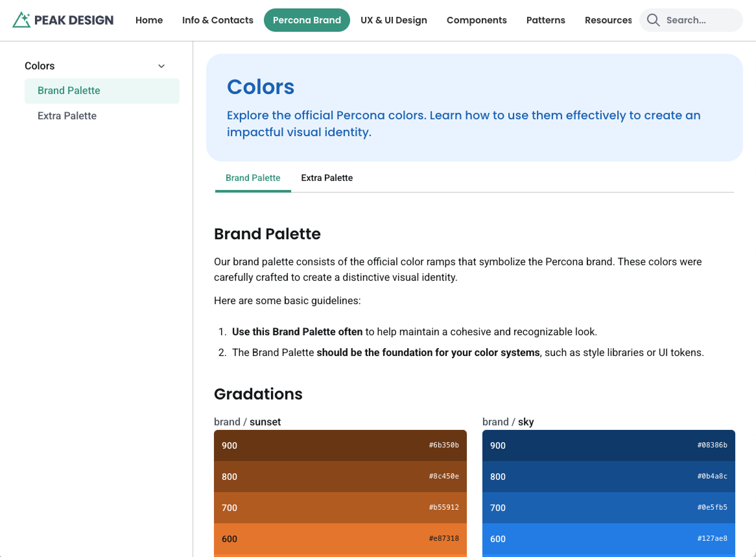Click the magnifying glass search icon
Viewport: 756px width, 557px height.
coord(654,20)
